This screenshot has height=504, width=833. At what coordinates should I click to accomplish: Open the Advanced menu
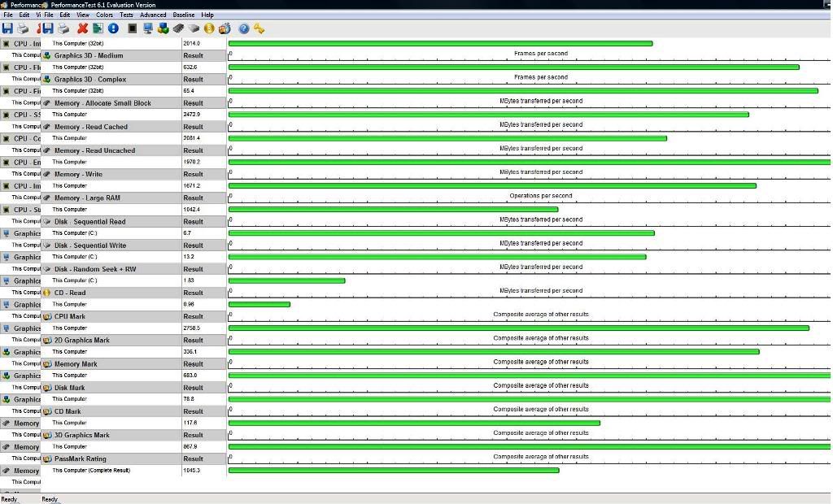[153, 15]
